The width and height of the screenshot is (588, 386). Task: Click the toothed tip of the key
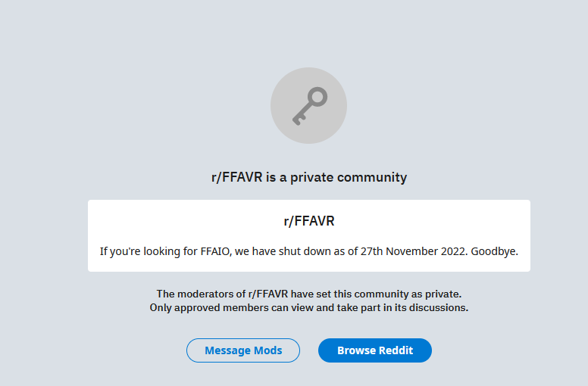coord(298,120)
